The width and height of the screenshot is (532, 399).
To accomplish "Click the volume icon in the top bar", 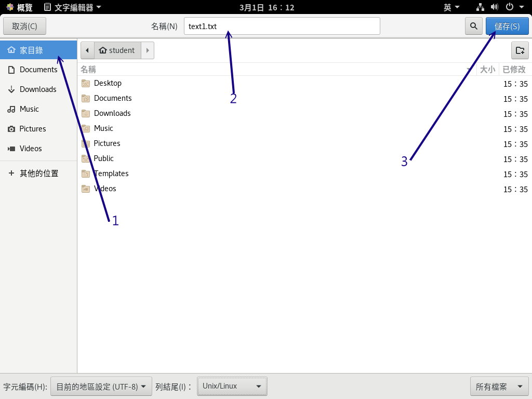I will 493,7.
